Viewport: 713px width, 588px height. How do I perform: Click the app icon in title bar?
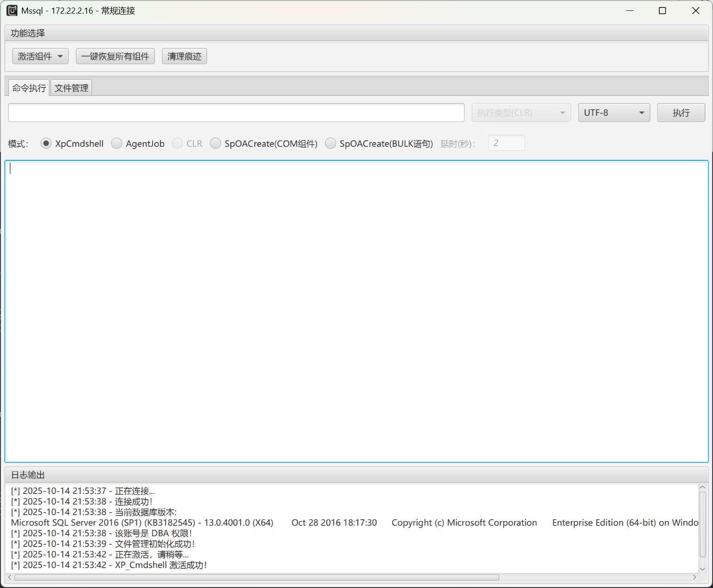coord(12,10)
